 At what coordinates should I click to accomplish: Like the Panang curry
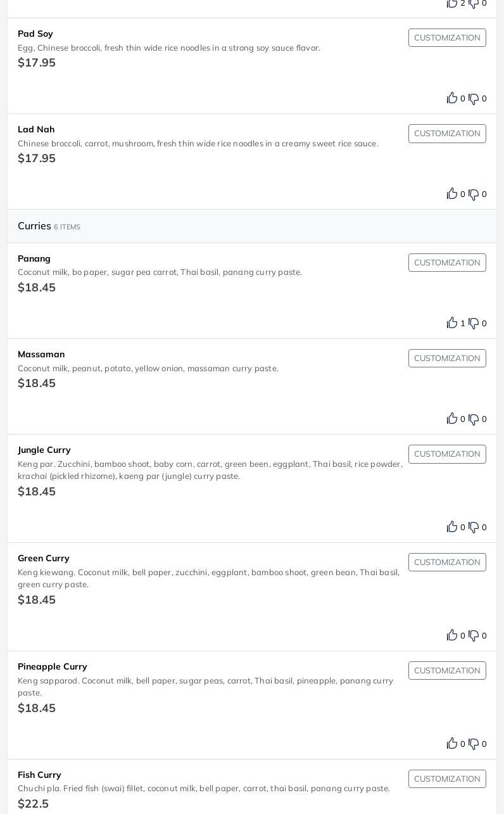[452, 323]
